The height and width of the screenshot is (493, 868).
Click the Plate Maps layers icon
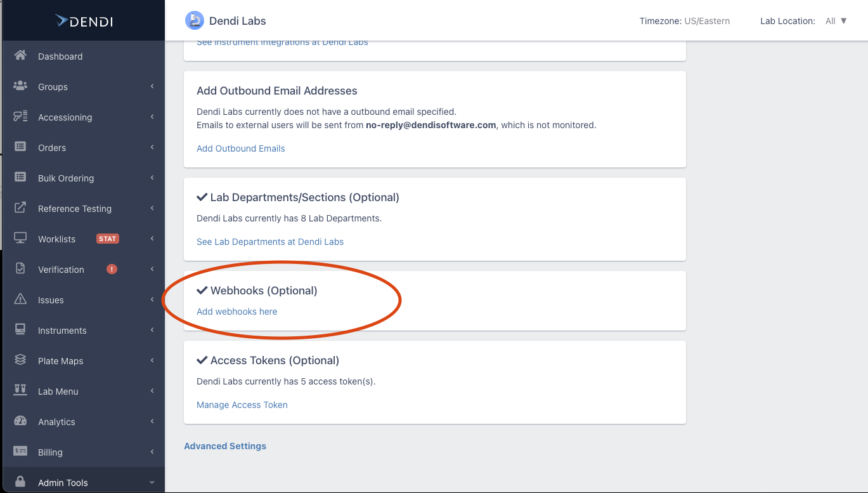20,360
